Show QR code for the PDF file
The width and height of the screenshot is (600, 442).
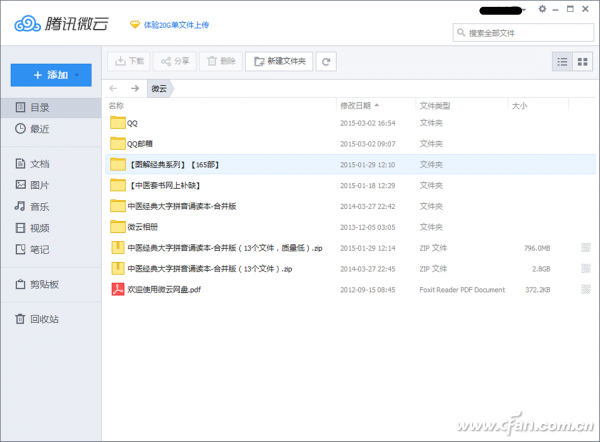point(586,289)
